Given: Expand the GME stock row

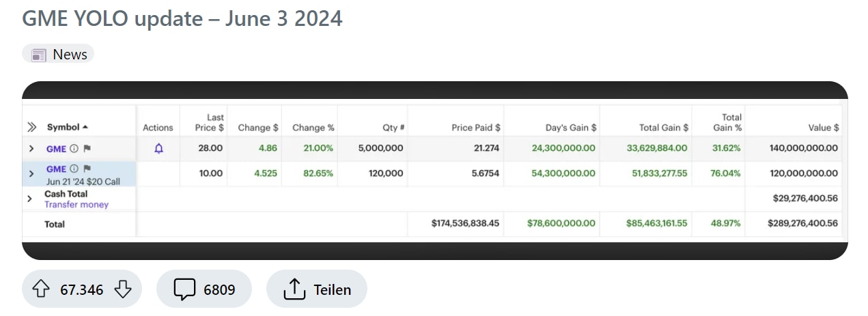Looking at the screenshot, I should [31, 148].
